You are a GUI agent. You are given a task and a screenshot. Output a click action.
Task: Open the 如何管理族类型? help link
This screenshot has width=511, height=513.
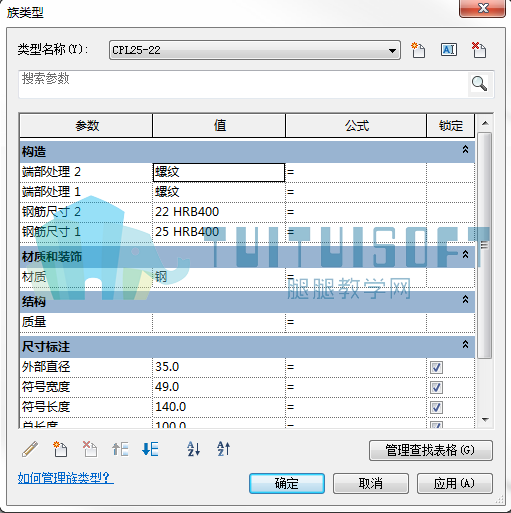[x=65, y=478]
